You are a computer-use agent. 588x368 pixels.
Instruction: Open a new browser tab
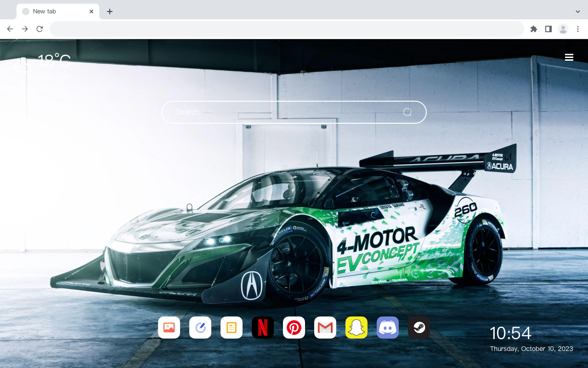pos(109,11)
